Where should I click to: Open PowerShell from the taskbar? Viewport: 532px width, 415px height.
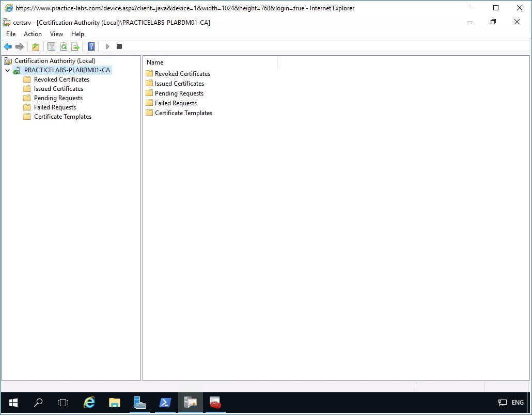(165, 403)
